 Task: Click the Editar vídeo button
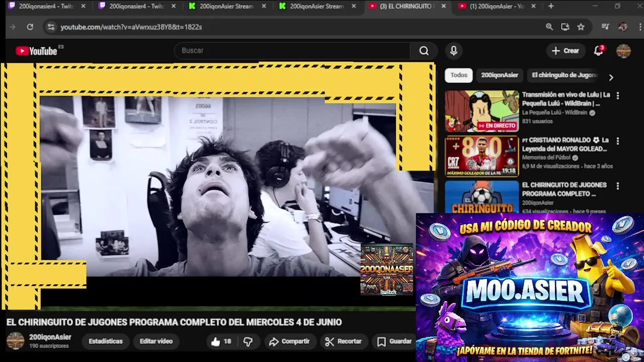coord(156,341)
